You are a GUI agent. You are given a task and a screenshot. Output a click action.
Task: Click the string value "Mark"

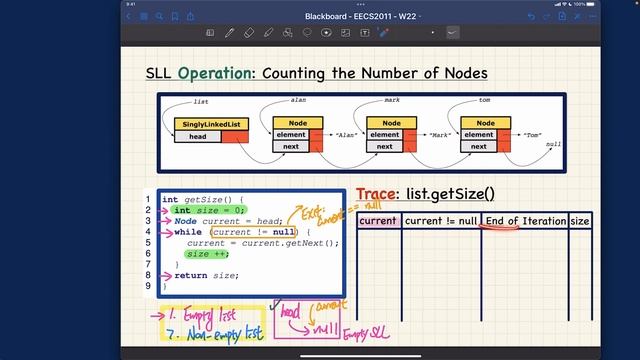pyautogui.click(x=440, y=135)
